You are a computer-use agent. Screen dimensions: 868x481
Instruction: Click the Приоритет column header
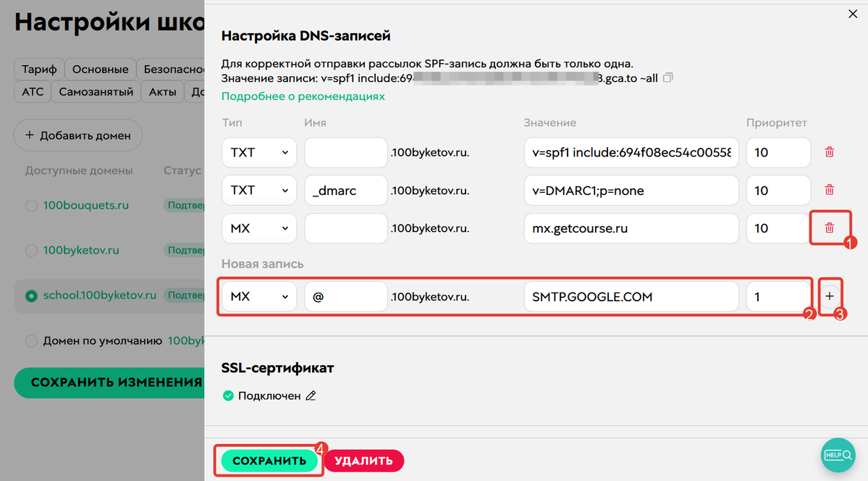[776, 123]
